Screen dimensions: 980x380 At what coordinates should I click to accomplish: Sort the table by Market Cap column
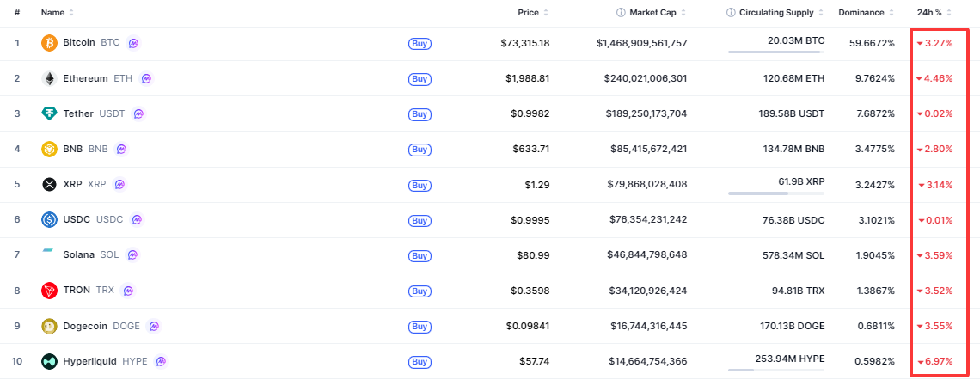[x=657, y=13]
